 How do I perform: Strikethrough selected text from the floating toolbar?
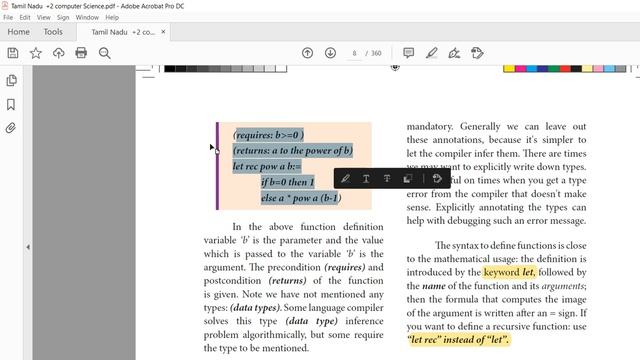pyautogui.click(x=387, y=178)
